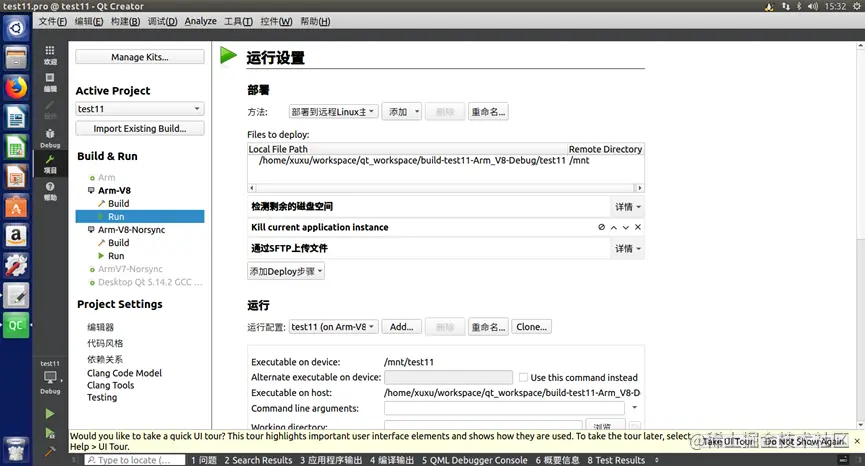Open the Debug mode in sidebar

click(50, 138)
